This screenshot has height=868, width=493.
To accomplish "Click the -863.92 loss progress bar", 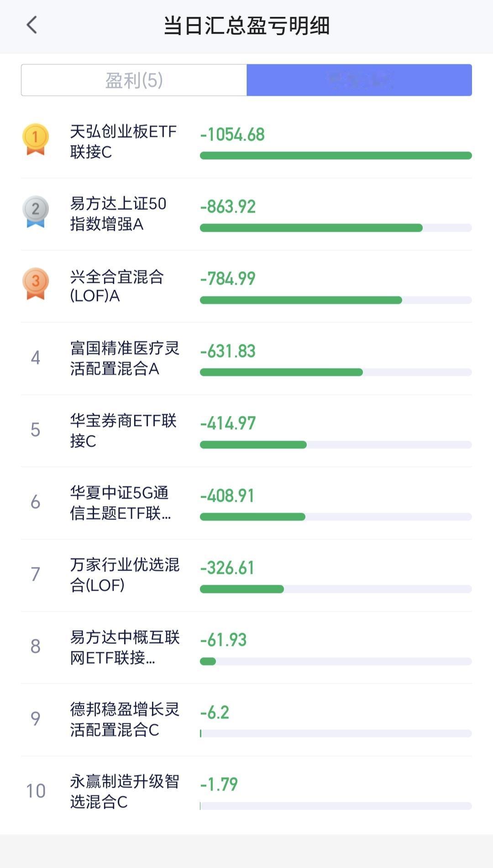I will (x=336, y=228).
